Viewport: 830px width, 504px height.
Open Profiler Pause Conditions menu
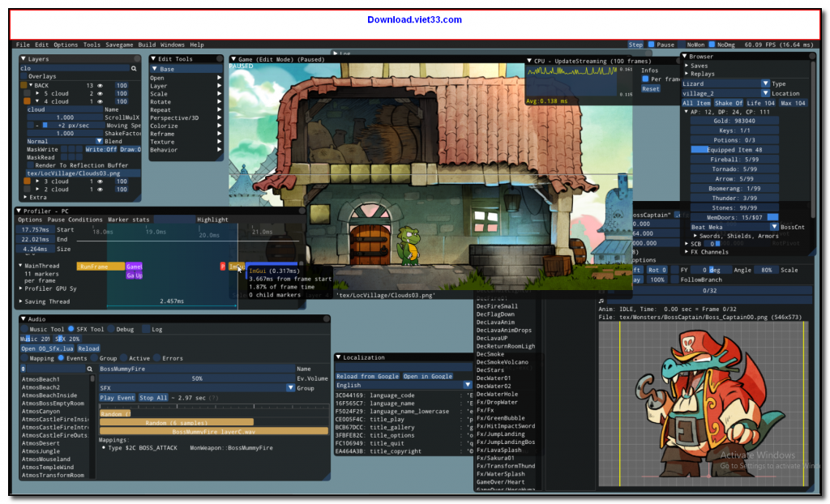coord(75,219)
